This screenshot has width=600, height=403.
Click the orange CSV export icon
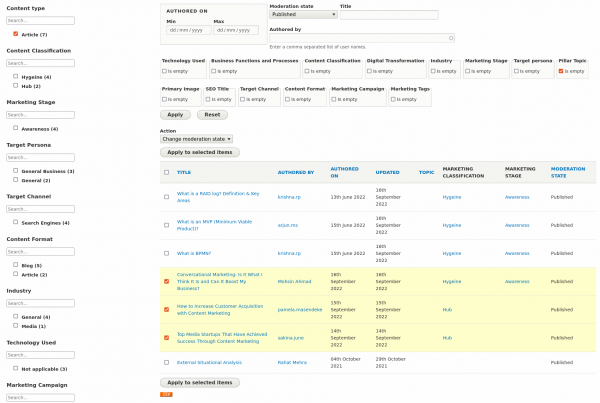tap(166, 395)
